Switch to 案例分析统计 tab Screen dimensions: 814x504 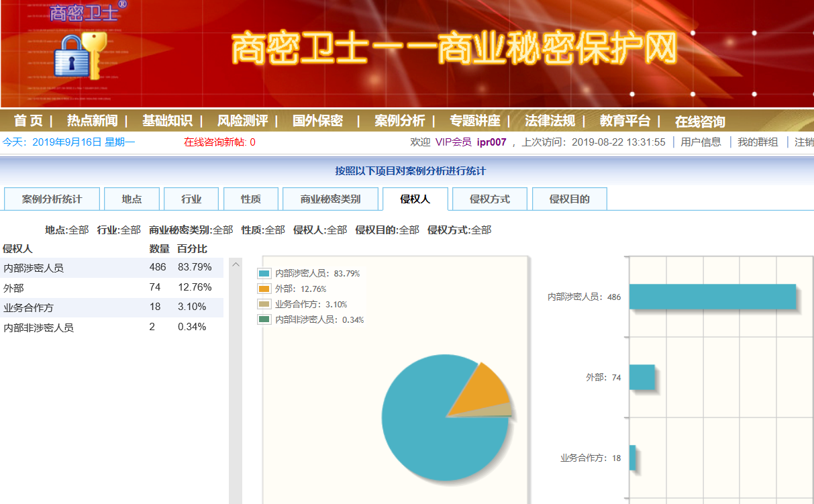(x=52, y=199)
